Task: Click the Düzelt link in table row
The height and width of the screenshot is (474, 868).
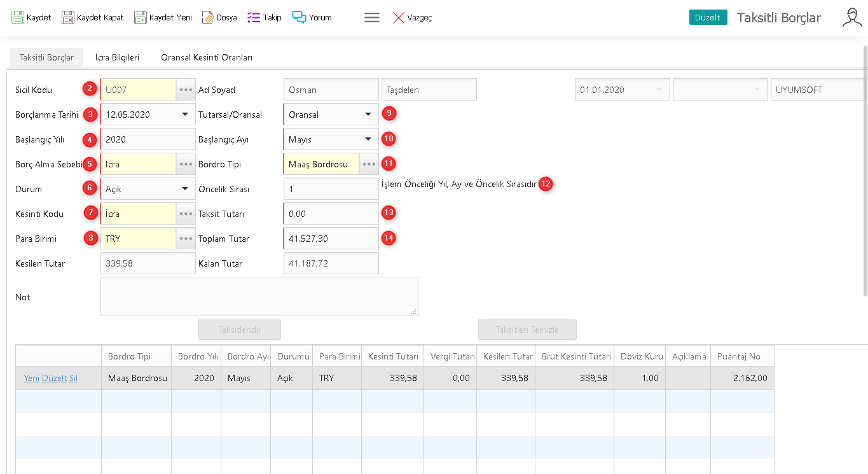Action: 54,378
